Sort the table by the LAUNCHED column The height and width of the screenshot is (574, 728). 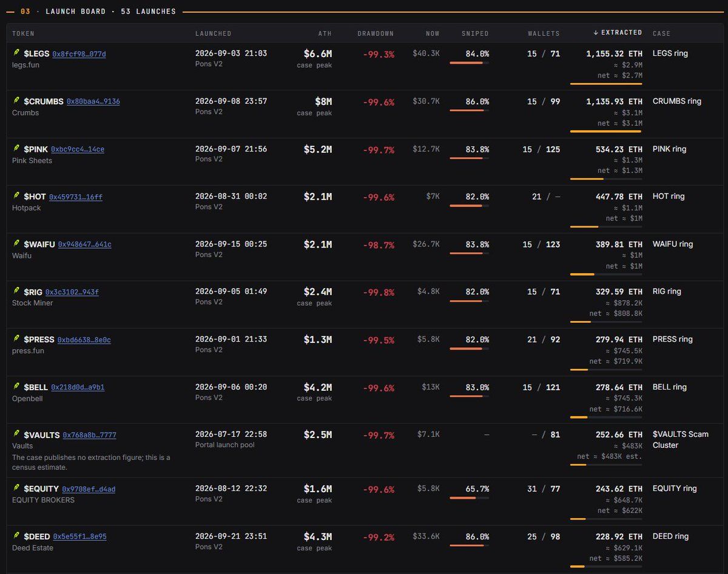pyautogui.click(x=213, y=33)
